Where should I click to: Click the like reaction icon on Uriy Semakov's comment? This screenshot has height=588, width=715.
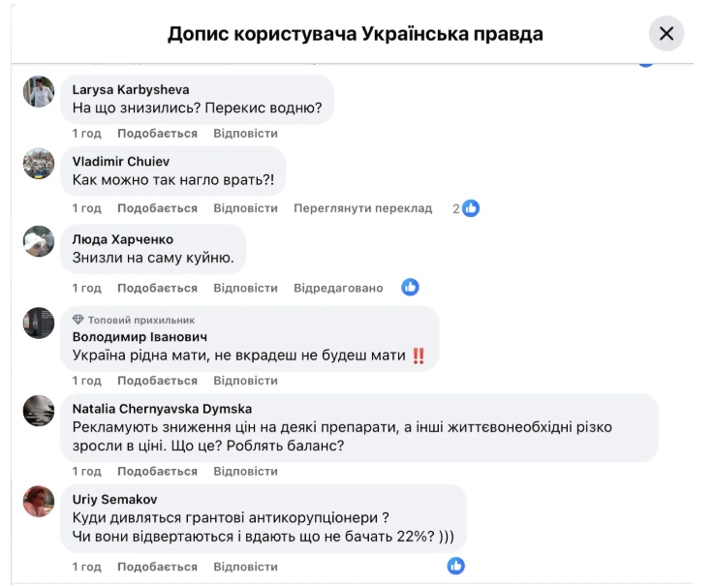point(455,567)
